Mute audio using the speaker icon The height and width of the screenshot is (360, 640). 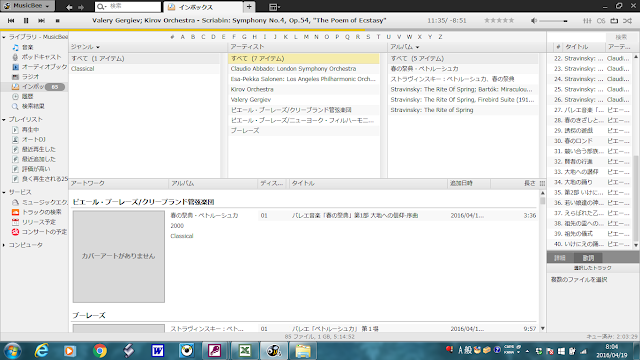pyautogui.click(x=534, y=20)
